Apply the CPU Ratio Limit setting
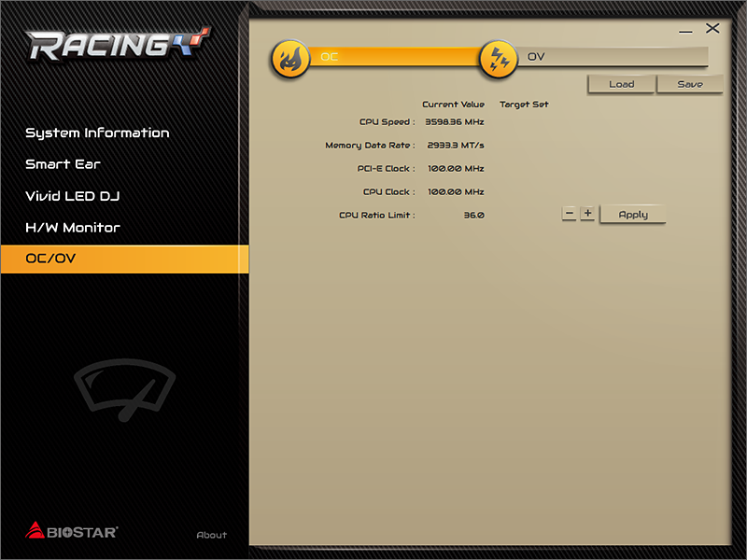 pos(632,215)
